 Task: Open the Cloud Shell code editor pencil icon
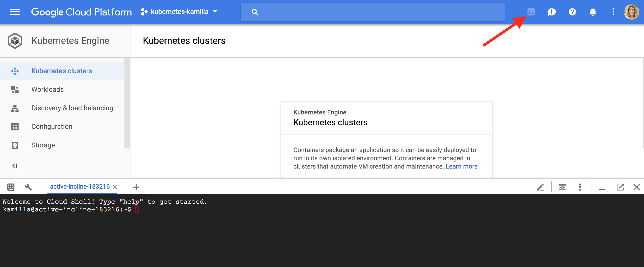pos(541,187)
